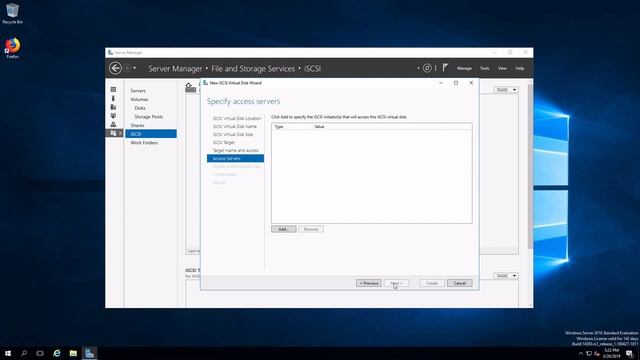Click the fourth role icon in left strip
The width and height of the screenshot is (640, 360).
pyautogui.click(x=113, y=116)
